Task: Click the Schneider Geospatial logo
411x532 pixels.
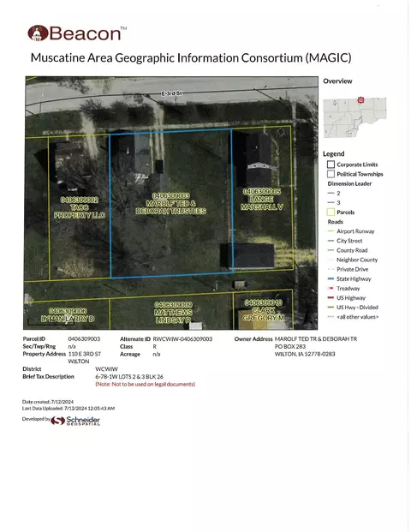Action: coord(75,421)
